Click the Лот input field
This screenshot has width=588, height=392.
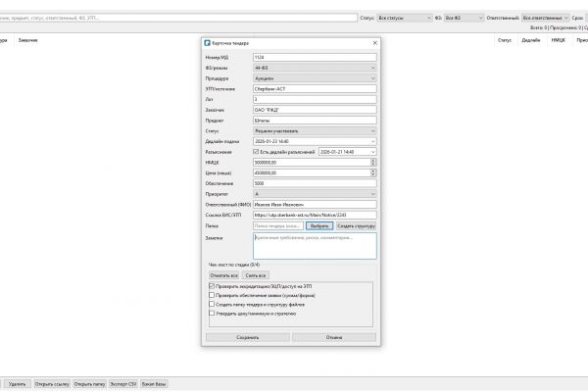pos(315,99)
